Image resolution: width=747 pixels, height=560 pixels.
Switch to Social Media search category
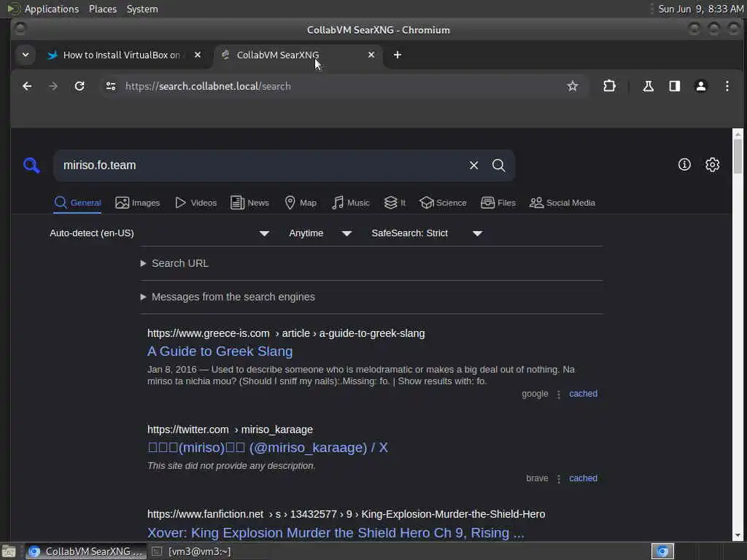562,203
